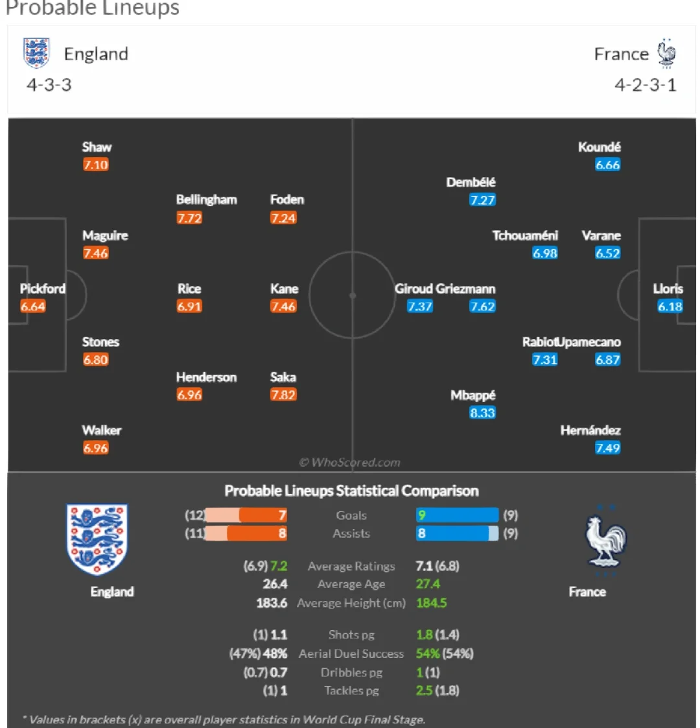The height and width of the screenshot is (728, 700).
Task: Click France's blue Assists bar
Action: point(457,534)
